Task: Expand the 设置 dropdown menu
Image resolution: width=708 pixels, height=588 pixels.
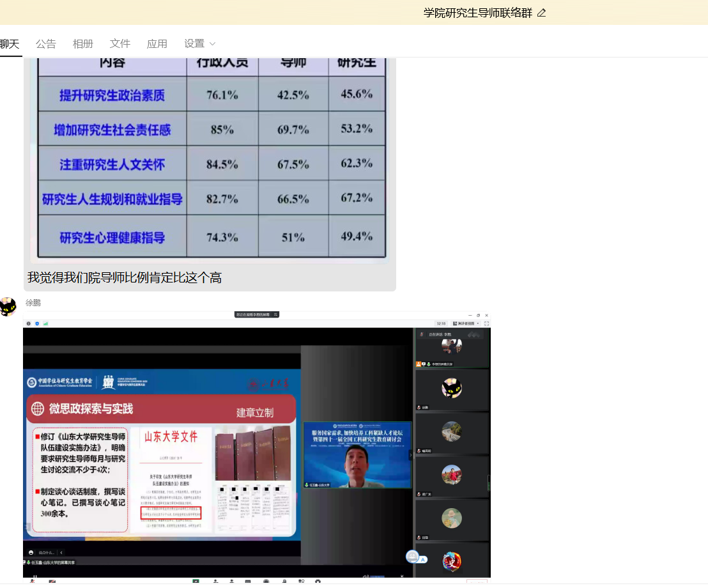Action: 200,43
